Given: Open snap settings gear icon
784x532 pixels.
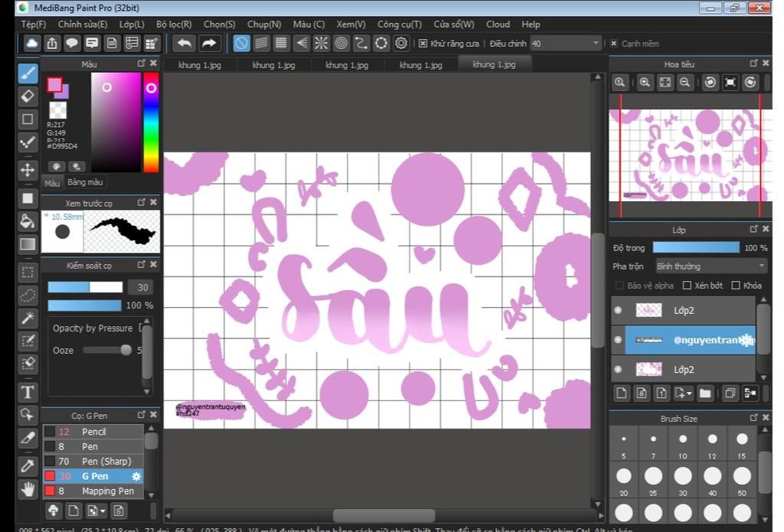Looking at the screenshot, I should click(x=401, y=44).
